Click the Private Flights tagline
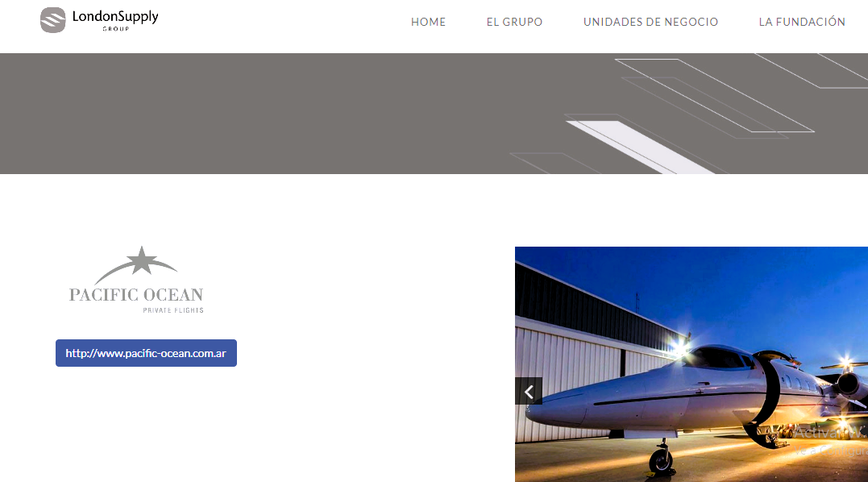 (173, 310)
